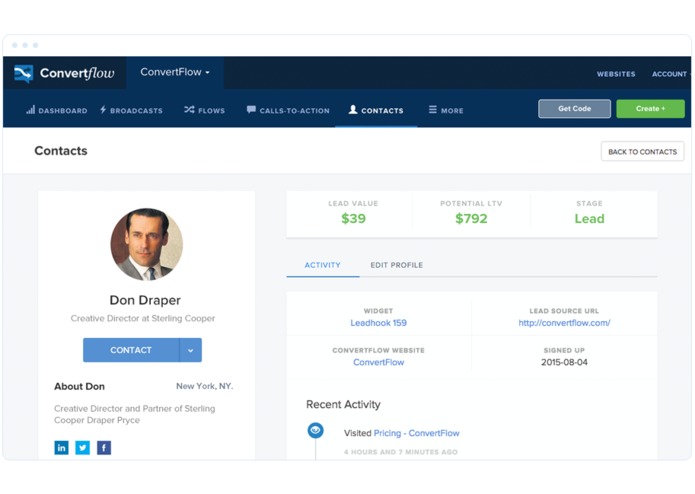Click Back to Contacts button
The height and width of the screenshot is (494, 695).
pyautogui.click(x=642, y=152)
